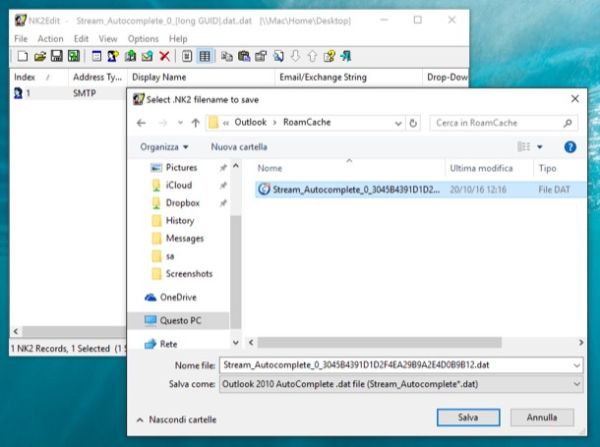
Task: Open the Options menu
Action: [x=143, y=38]
